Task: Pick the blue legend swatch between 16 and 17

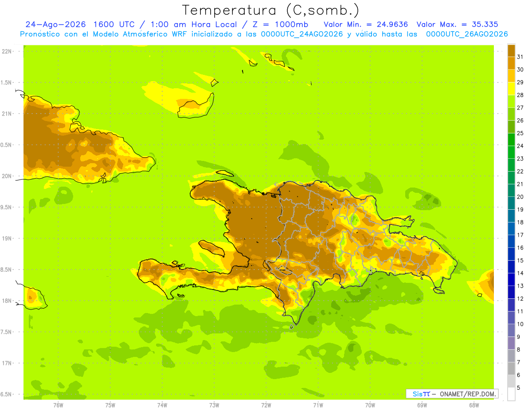Action: coord(511,241)
